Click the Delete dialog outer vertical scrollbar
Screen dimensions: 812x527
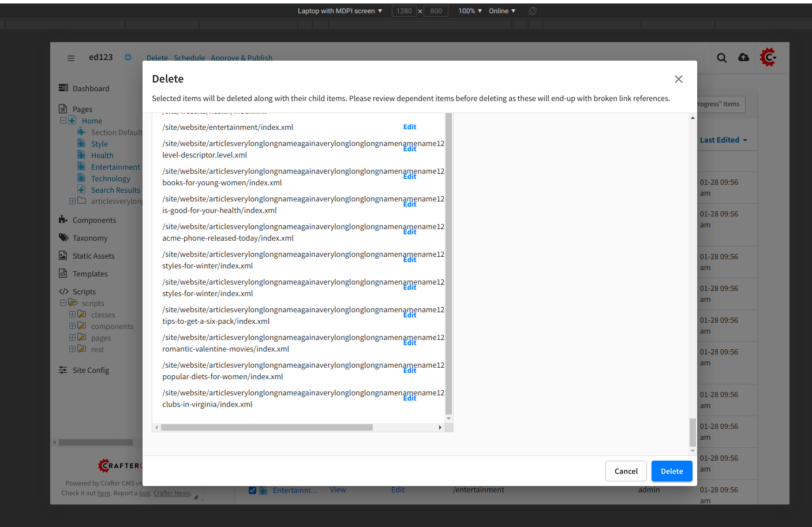693,432
